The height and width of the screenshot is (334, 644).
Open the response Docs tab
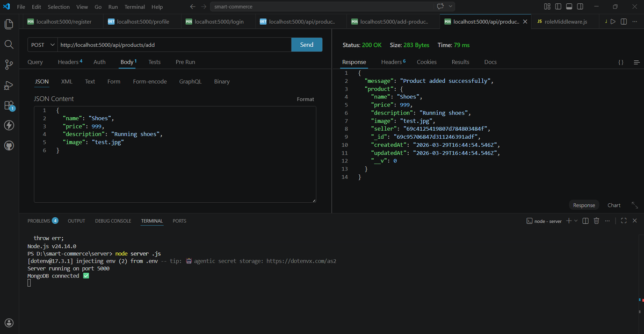[490, 62]
